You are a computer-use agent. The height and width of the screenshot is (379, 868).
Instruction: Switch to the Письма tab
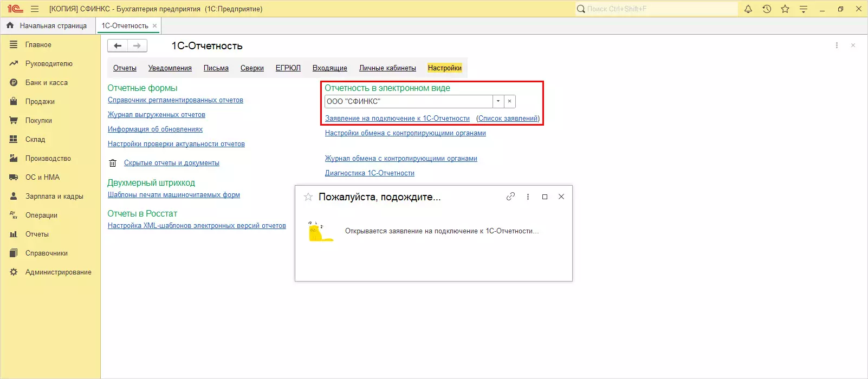pos(216,68)
